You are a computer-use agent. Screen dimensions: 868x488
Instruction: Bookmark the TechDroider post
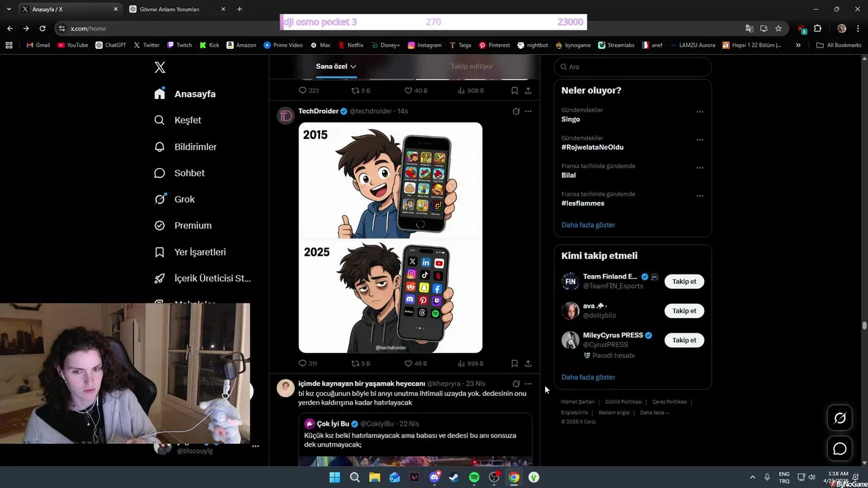(x=515, y=363)
